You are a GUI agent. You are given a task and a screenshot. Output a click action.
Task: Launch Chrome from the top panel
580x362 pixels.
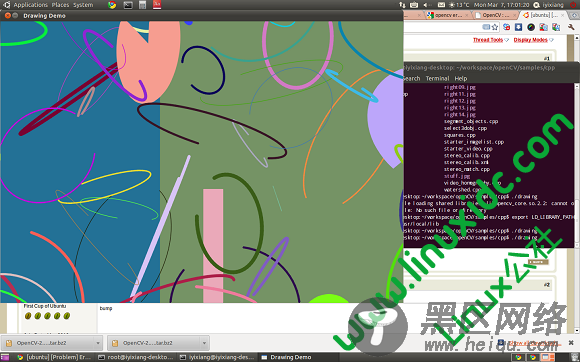pyautogui.click(x=112, y=5)
